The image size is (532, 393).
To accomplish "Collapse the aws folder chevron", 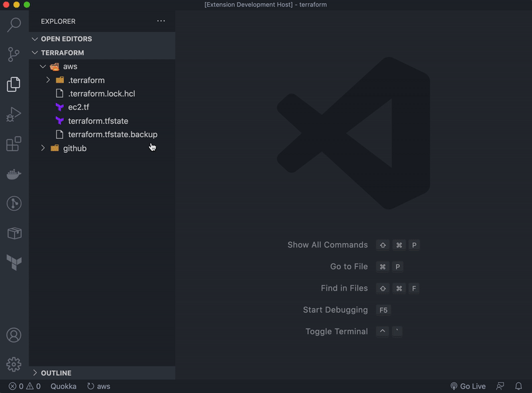I will coord(43,66).
